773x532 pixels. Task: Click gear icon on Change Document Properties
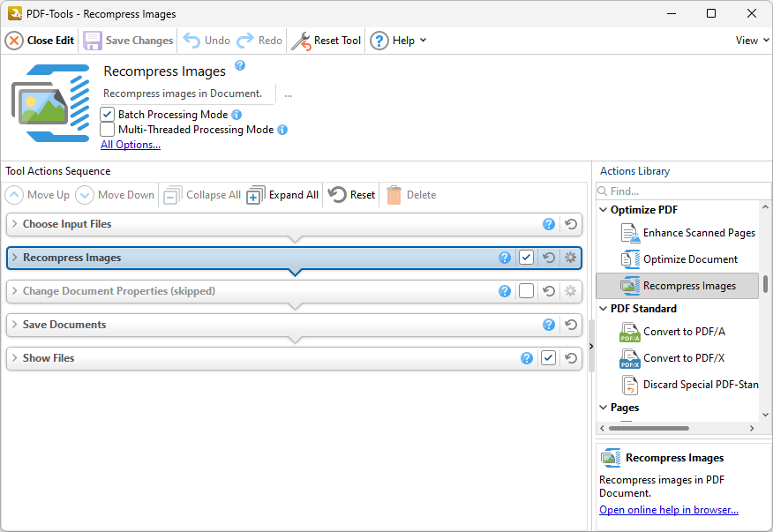570,291
